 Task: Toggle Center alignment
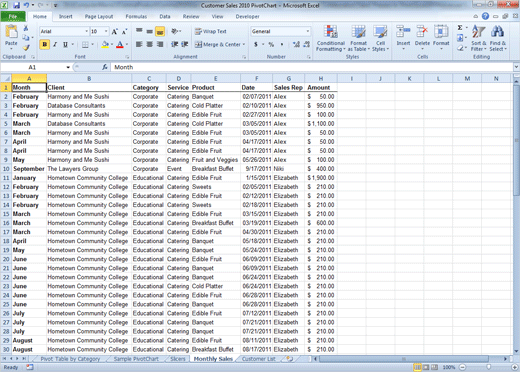pyautogui.click(x=150, y=44)
